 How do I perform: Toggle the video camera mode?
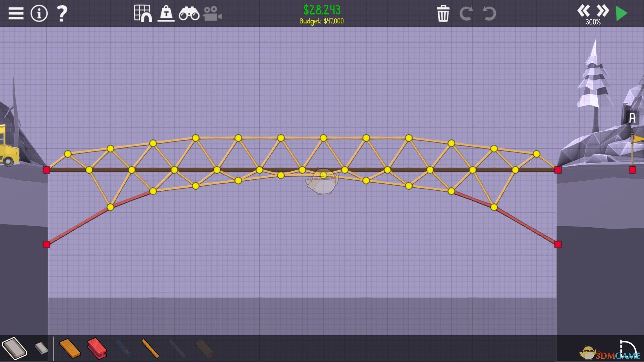[x=212, y=14]
